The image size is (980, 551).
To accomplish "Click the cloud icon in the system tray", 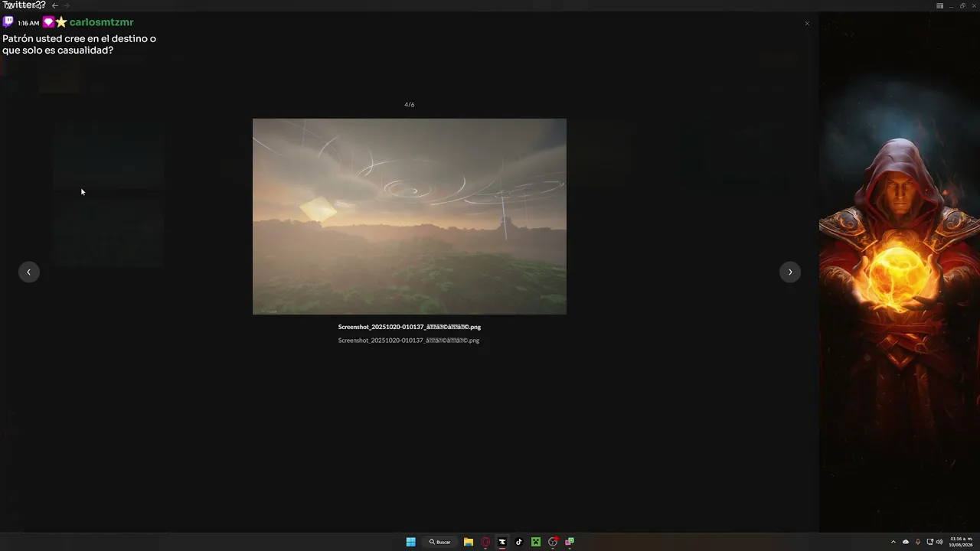I will click(906, 542).
